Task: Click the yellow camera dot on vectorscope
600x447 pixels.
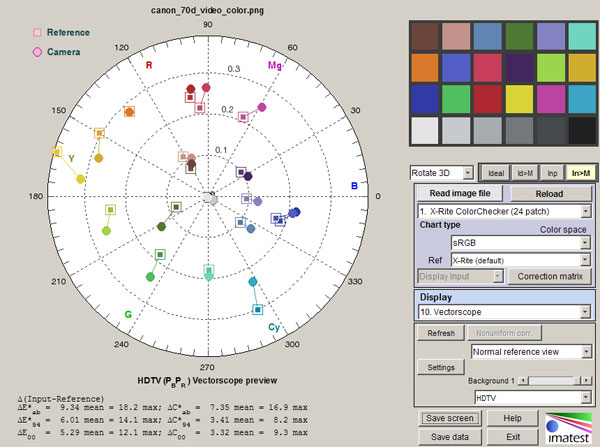Action: click(80, 179)
